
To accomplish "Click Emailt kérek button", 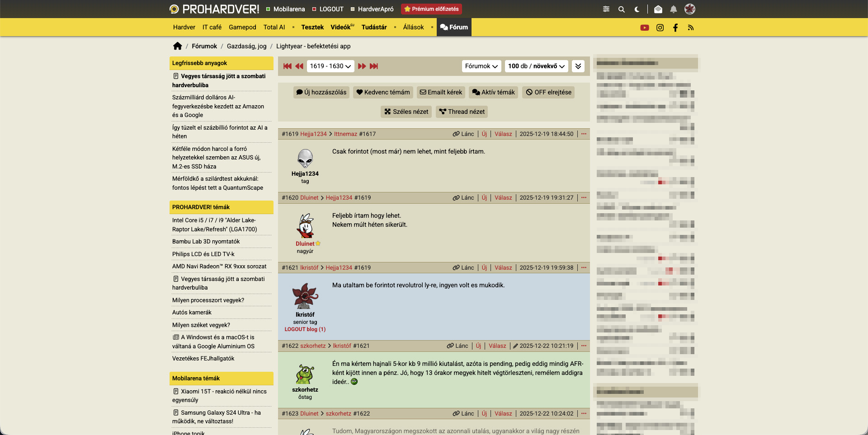I will pos(441,92).
